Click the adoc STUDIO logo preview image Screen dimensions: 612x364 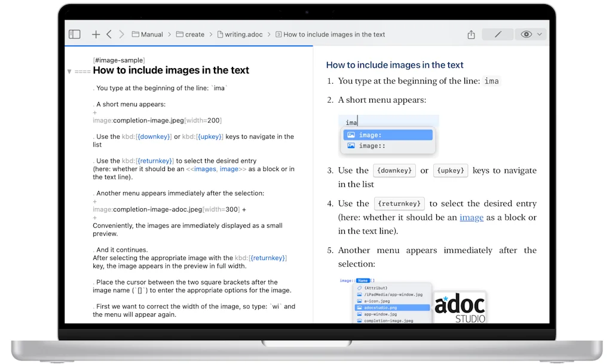[x=459, y=306]
